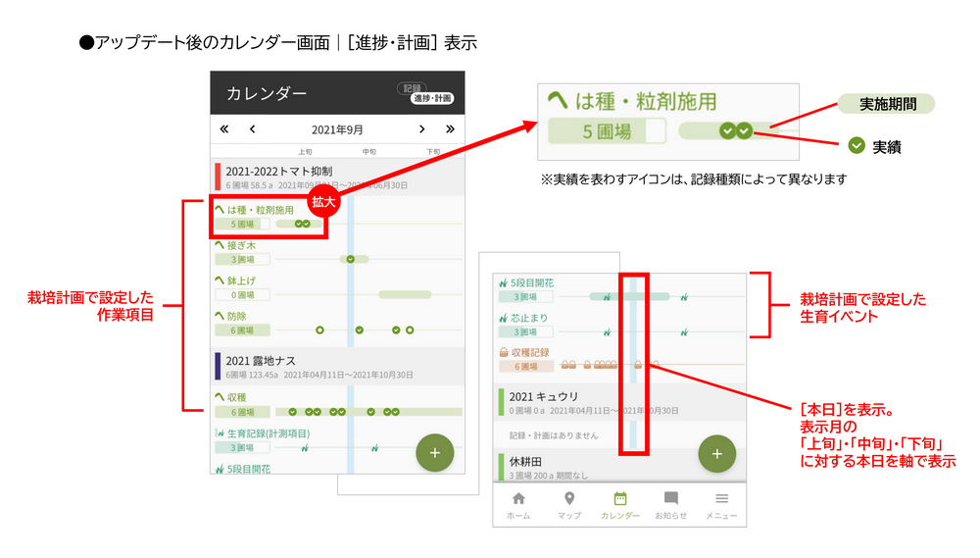Viewport: 980px width, 558px height.
Task: Go to next month with single right arrow
Action: pyautogui.click(x=421, y=128)
